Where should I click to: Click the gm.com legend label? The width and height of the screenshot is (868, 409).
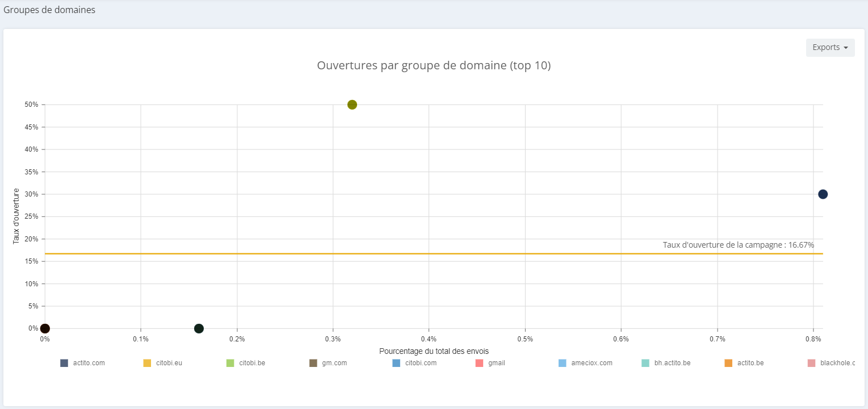tap(334, 363)
